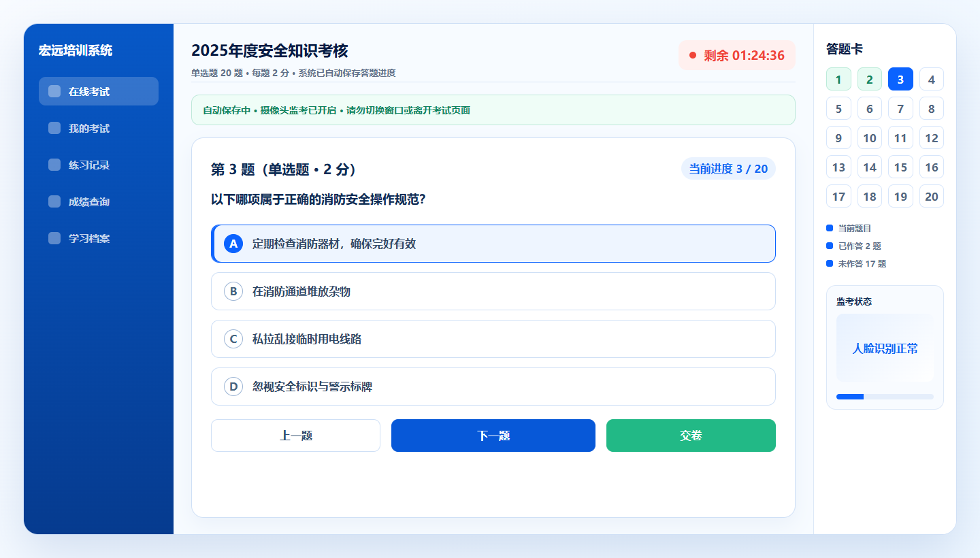
Task: Choose answer 定期检查消防器材，确保完好有效
Action: pos(493,244)
